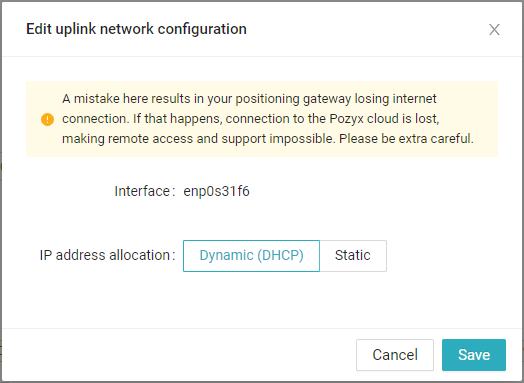Click the word "gateway" in the warning text

(327, 99)
